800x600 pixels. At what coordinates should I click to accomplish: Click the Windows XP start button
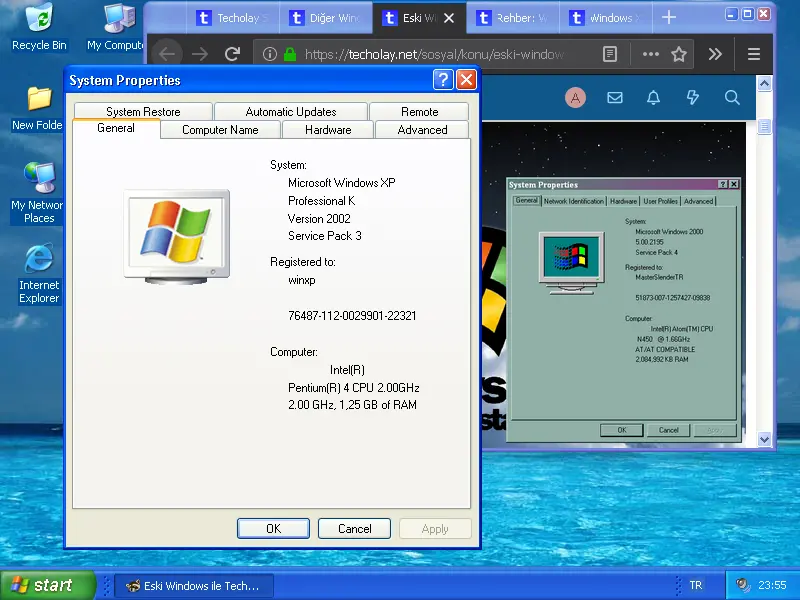48,585
